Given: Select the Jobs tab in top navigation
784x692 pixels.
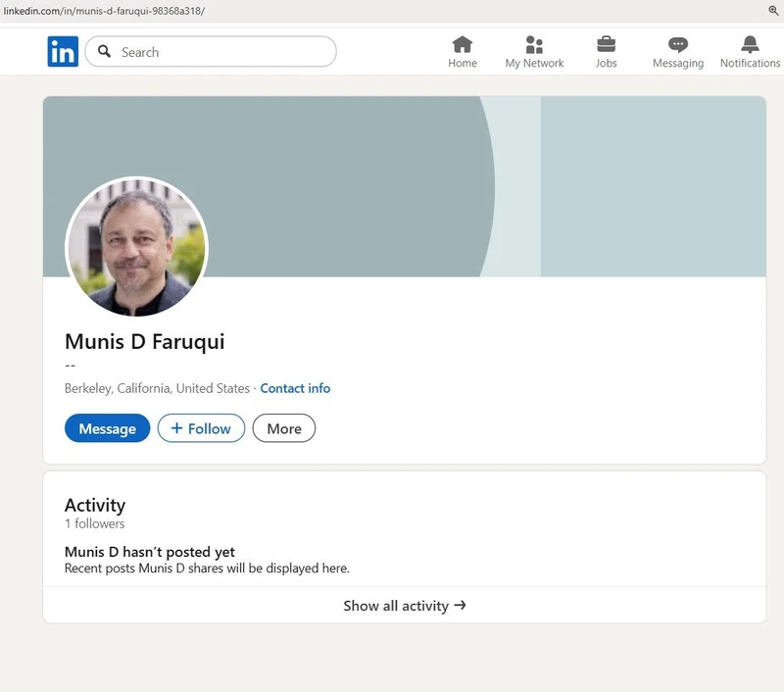Looking at the screenshot, I should [x=606, y=52].
